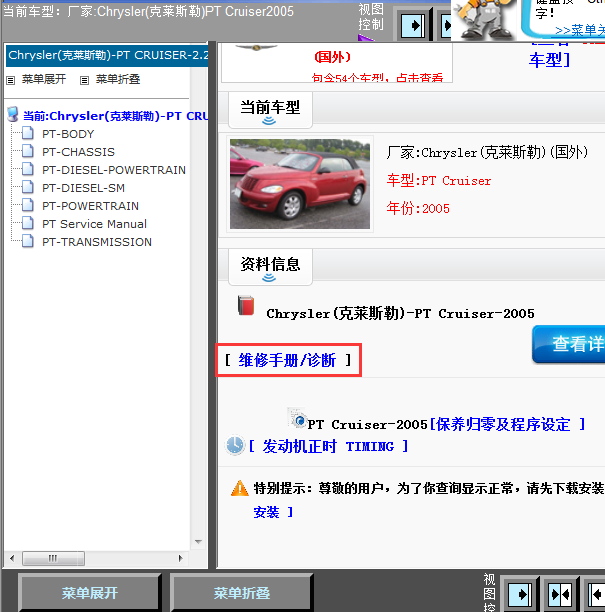This screenshot has height=612, width=605.
Task: Click the warning triangle icon by 特别提示
Action: 240,488
